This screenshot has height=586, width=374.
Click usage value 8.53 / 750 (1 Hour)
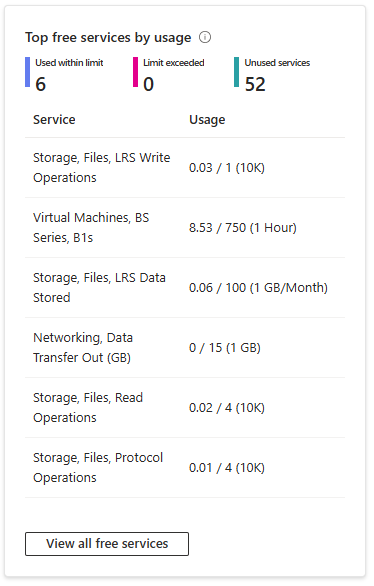point(243,228)
